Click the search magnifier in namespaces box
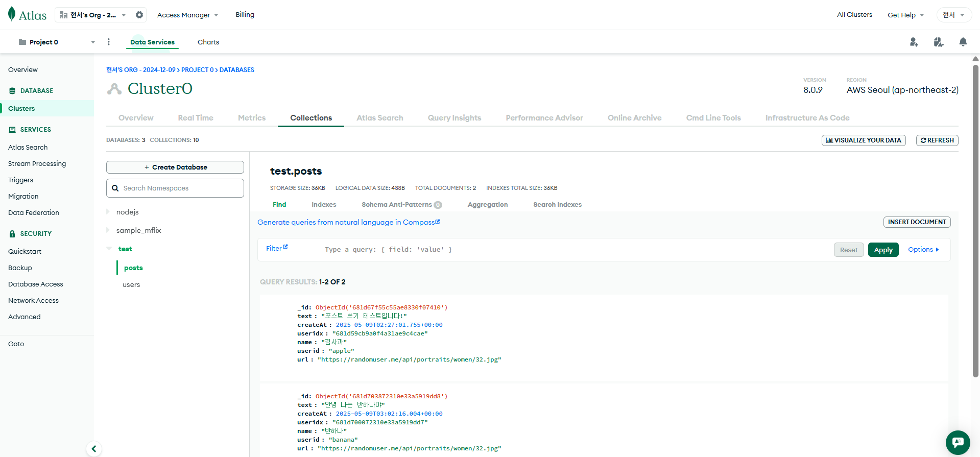This screenshot has width=980, height=457. pos(115,188)
